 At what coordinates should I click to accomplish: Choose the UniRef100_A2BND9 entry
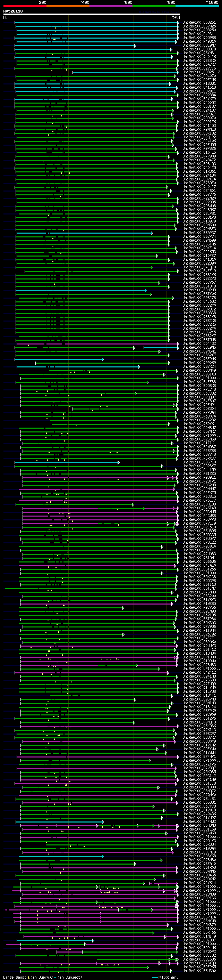(199, 894)
